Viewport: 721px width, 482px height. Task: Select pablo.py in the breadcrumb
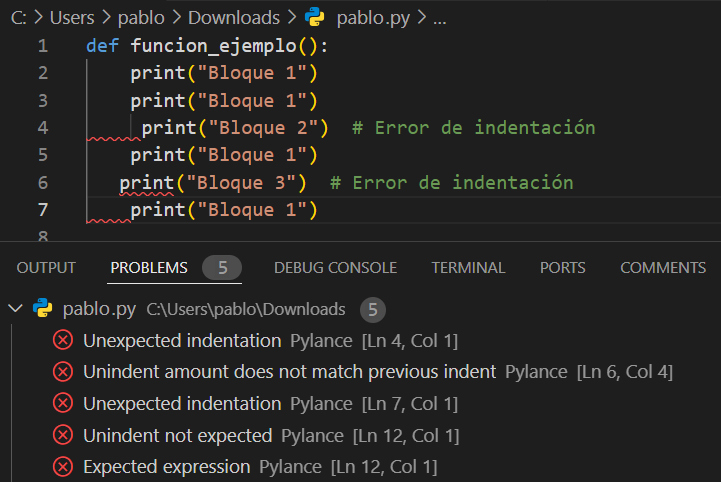[373, 18]
